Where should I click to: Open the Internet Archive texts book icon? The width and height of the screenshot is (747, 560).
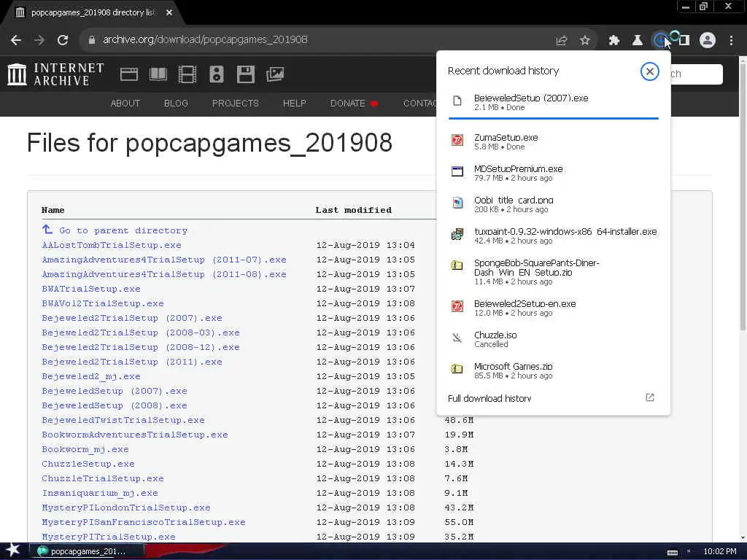coord(158,74)
